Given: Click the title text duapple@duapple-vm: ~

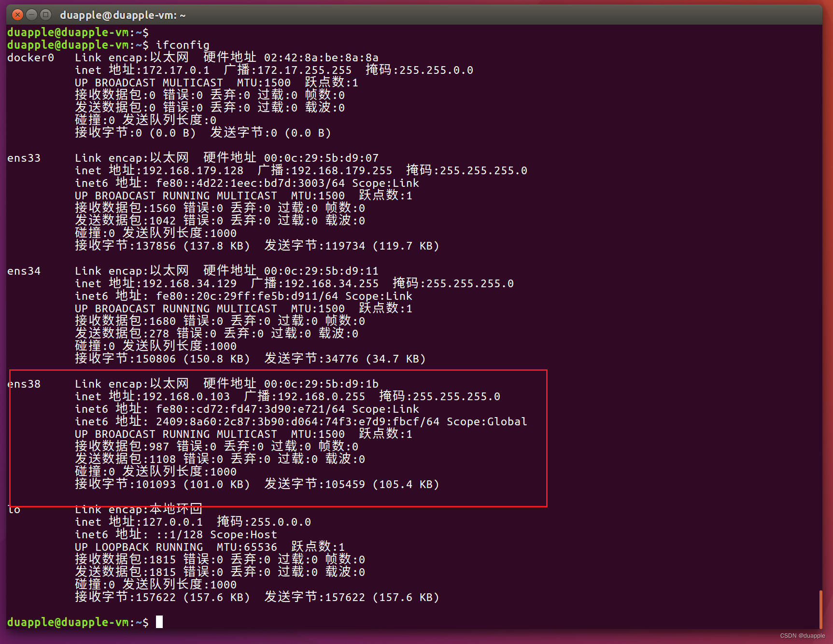Looking at the screenshot, I should (x=123, y=15).
